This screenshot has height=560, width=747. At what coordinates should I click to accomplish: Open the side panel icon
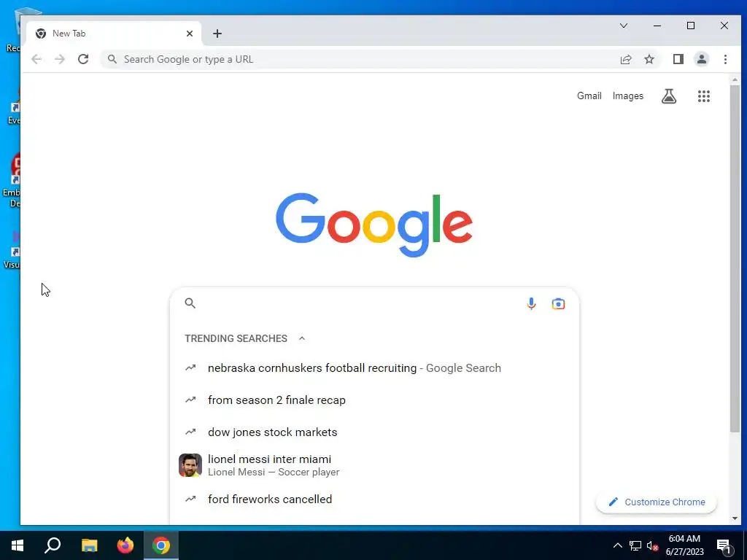pos(678,59)
